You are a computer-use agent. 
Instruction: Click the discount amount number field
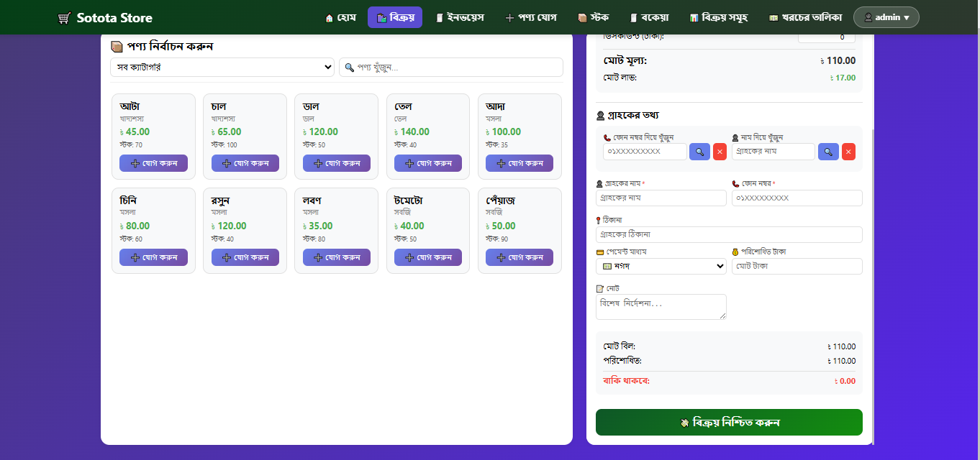coord(827,37)
